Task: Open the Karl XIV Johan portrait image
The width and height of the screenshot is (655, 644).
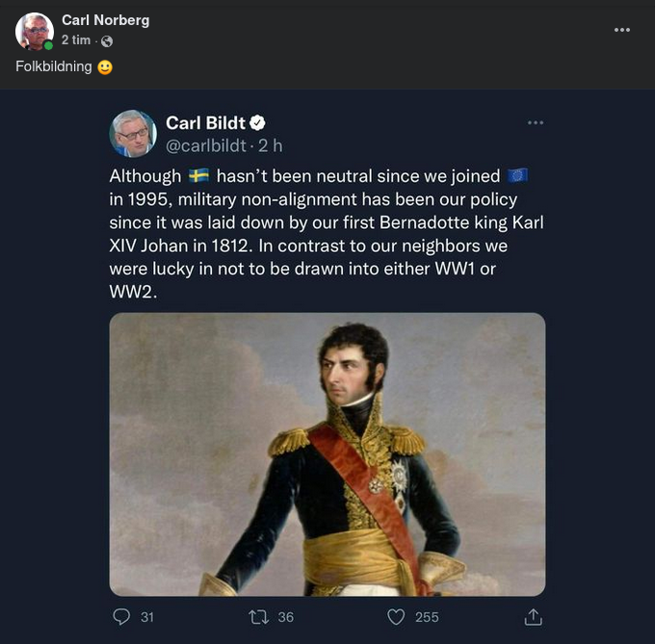Action: point(327,453)
